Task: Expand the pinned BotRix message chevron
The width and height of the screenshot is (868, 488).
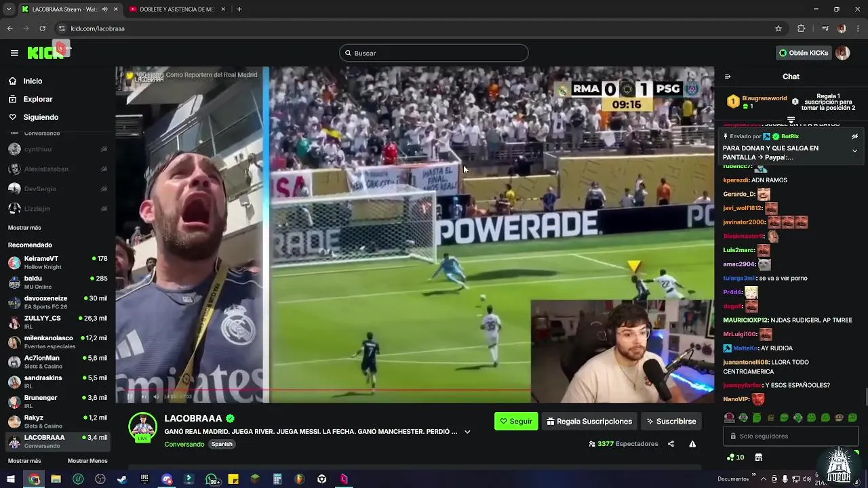Action: pos(854,151)
